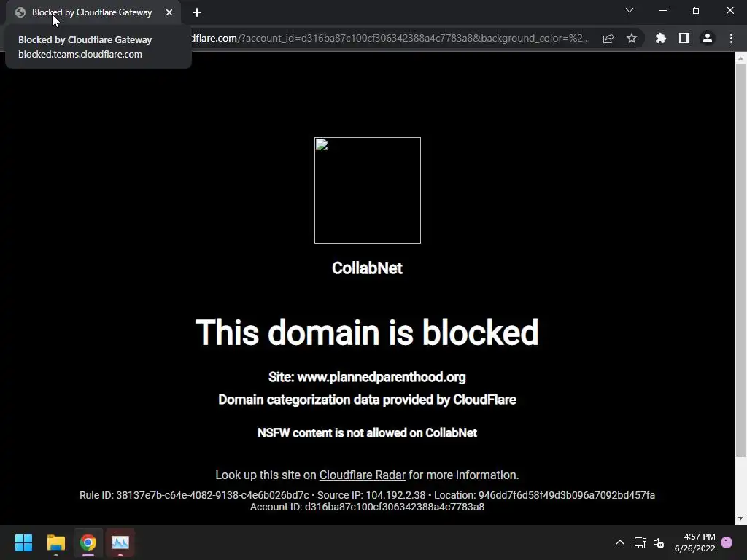Open the Windows Start menu

tap(24, 542)
